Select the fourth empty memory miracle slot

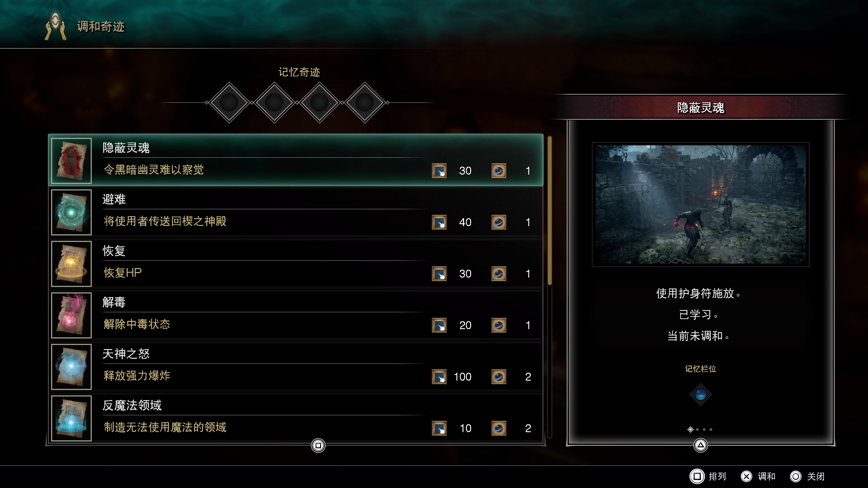(365, 102)
